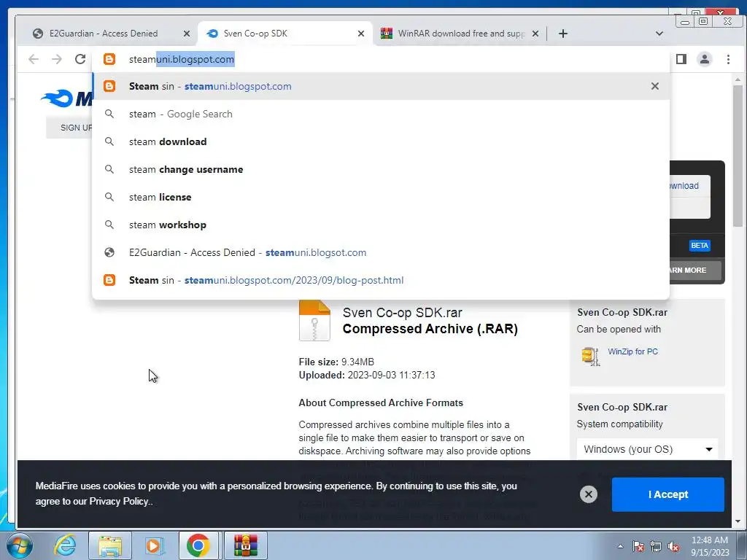Click the partially hidden Download link
The width and height of the screenshot is (747, 560).
684,186
